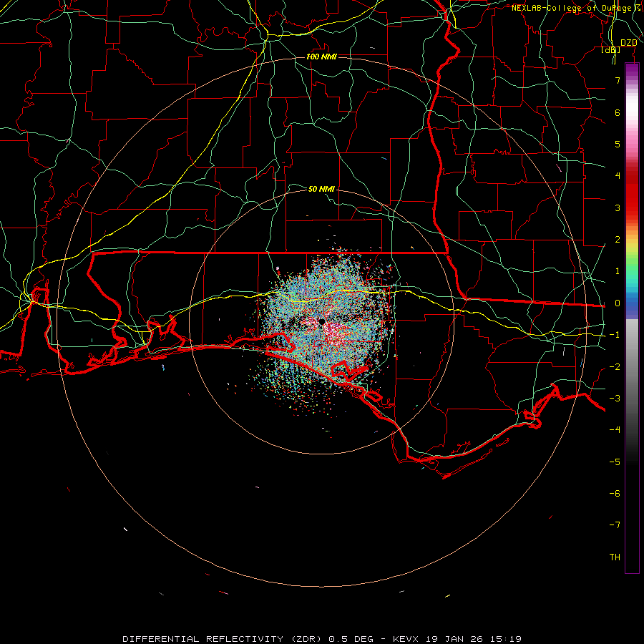Click the black radar site dot at center
This screenshot has width=644, height=644.
(321, 322)
